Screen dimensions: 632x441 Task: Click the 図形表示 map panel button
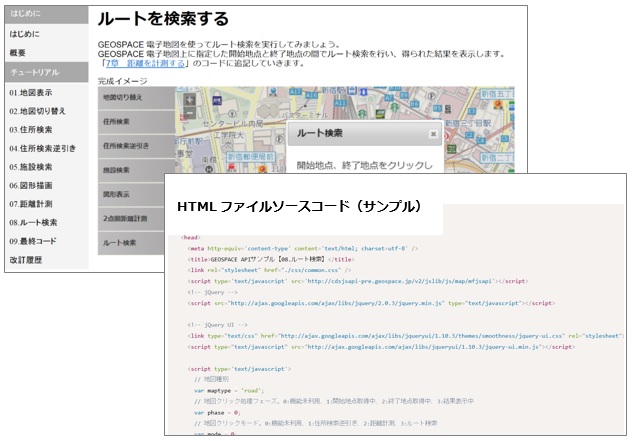(131, 194)
